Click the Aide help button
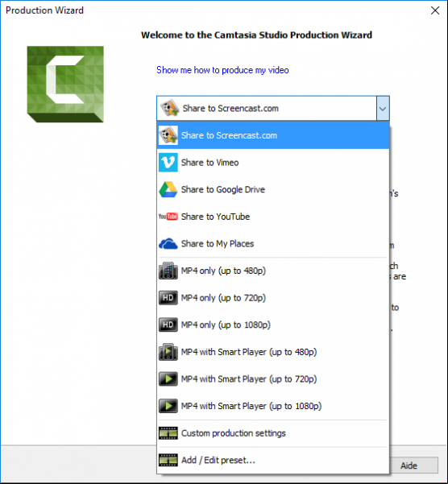 pos(409,465)
